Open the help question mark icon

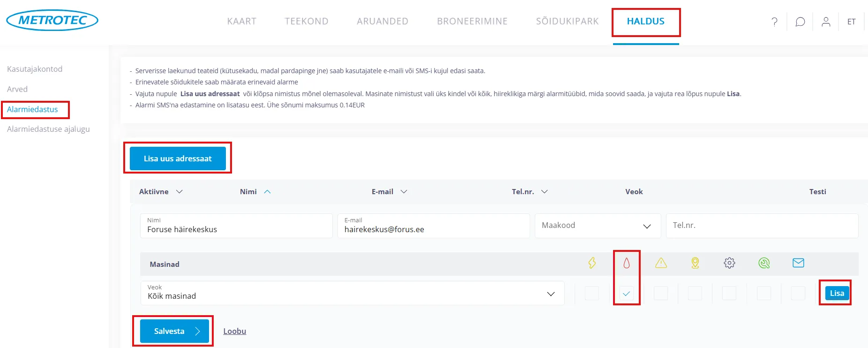774,22
